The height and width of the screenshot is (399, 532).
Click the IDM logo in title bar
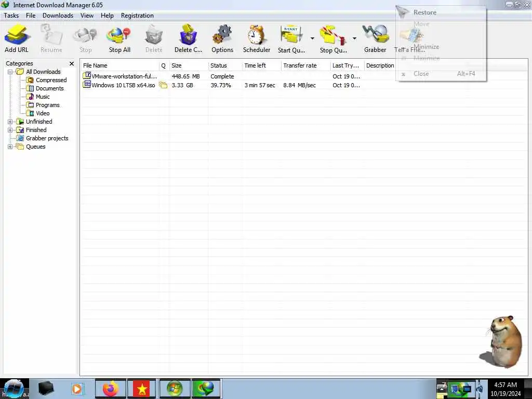[x=5, y=4]
